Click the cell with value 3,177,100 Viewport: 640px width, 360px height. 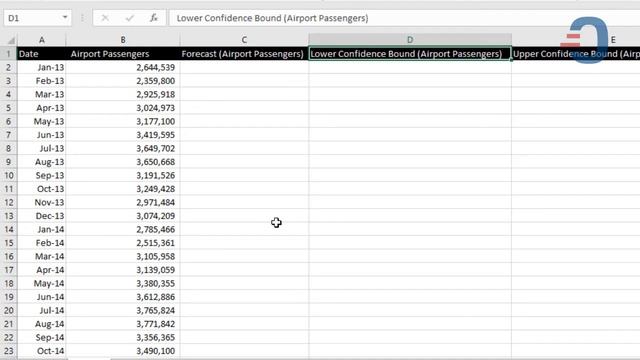[122, 121]
